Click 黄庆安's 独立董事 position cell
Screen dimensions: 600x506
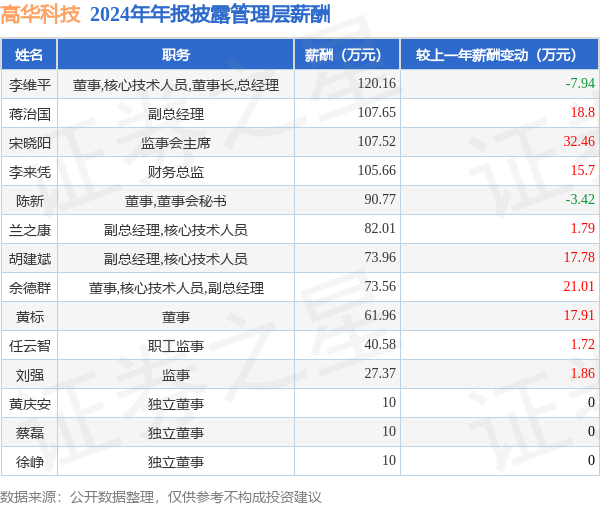(x=176, y=404)
